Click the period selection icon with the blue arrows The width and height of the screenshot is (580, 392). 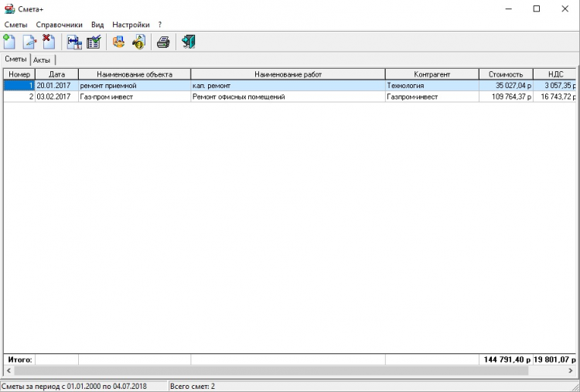[x=74, y=42]
